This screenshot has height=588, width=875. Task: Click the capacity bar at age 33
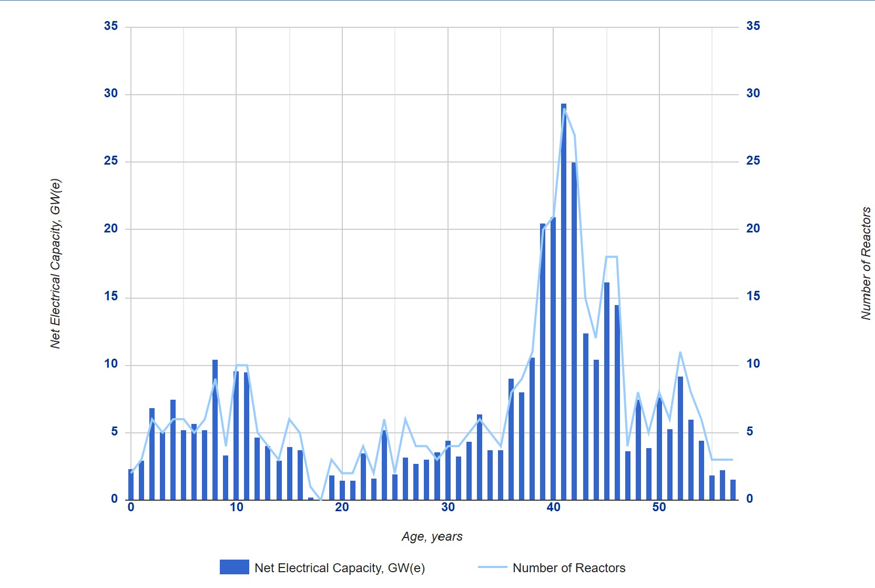480,458
